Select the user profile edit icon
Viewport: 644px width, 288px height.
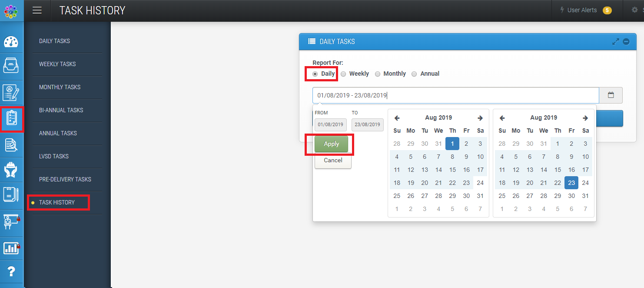tap(12, 92)
